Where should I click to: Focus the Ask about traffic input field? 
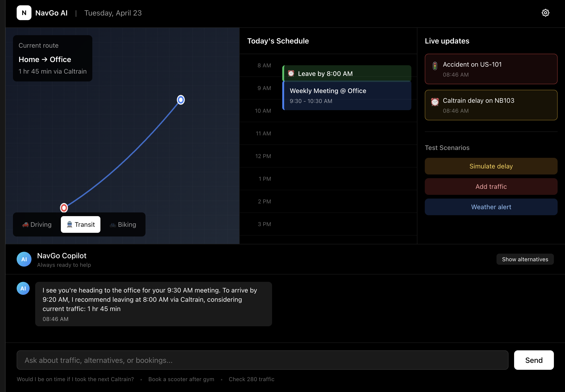pyautogui.click(x=262, y=360)
